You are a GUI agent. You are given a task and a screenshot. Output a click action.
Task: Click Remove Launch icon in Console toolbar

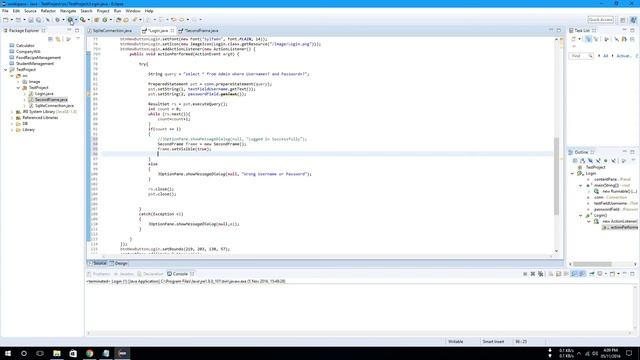(533, 274)
